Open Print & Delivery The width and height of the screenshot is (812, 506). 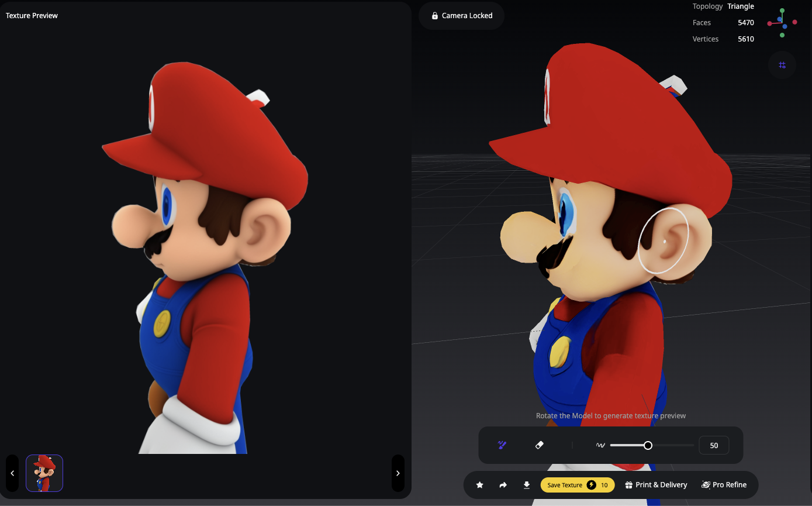656,485
